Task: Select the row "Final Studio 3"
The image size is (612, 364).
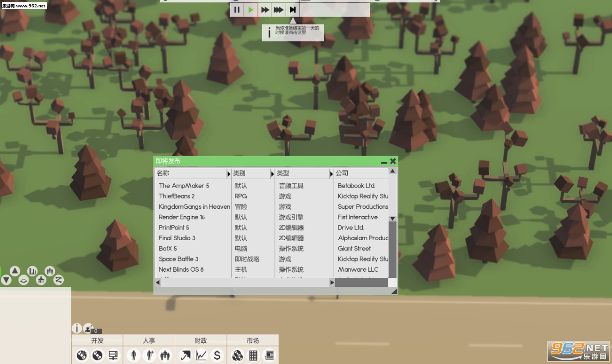Action: click(x=272, y=238)
